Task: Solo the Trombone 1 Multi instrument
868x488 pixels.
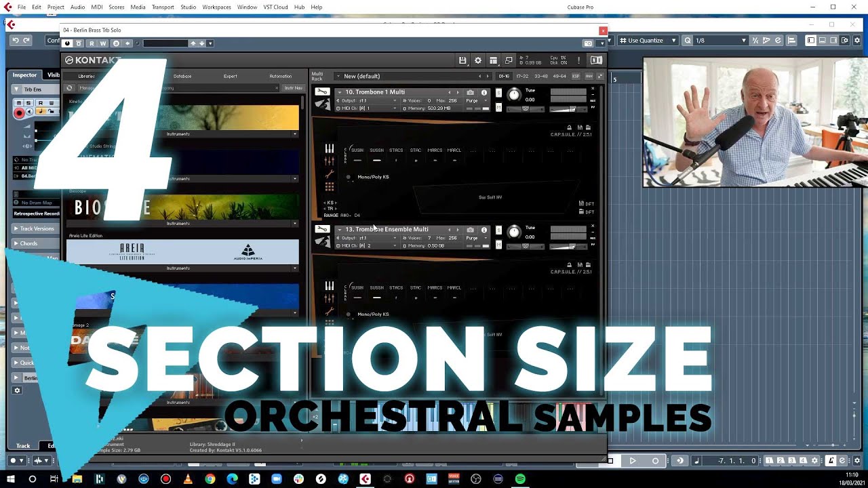Action: (498, 92)
